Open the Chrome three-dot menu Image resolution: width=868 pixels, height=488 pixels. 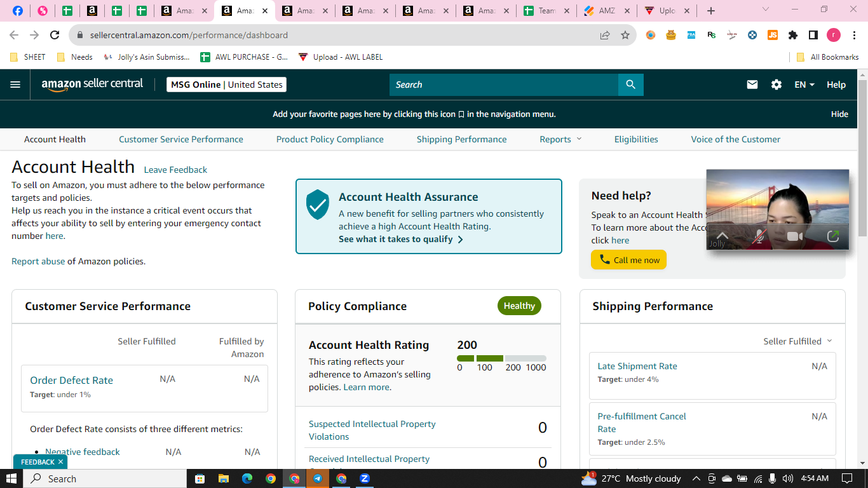tap(854, 35)
